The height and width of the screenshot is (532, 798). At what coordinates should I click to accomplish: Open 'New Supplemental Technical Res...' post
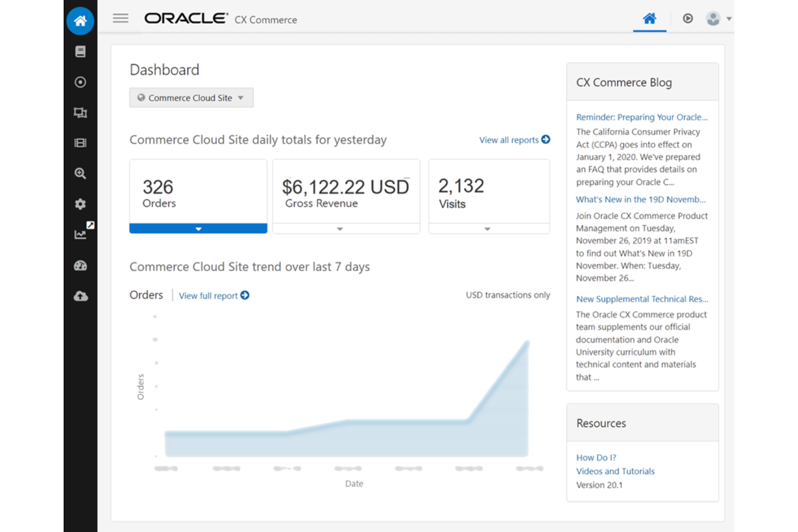(642, 299)
